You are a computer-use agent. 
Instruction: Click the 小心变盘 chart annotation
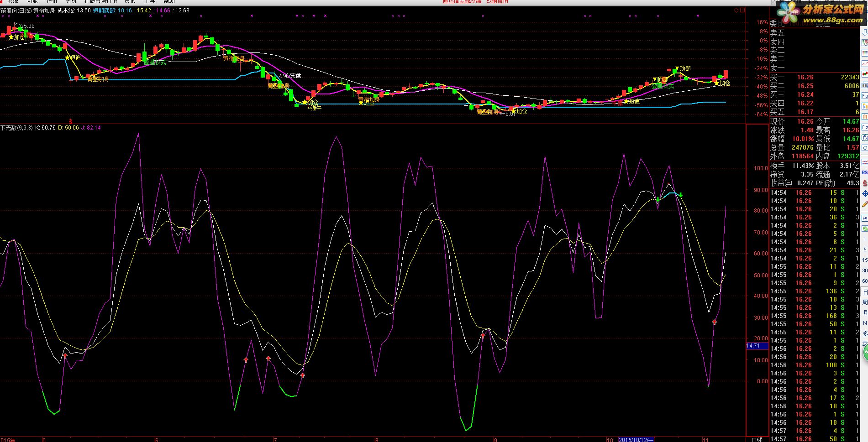coord(290,75)
